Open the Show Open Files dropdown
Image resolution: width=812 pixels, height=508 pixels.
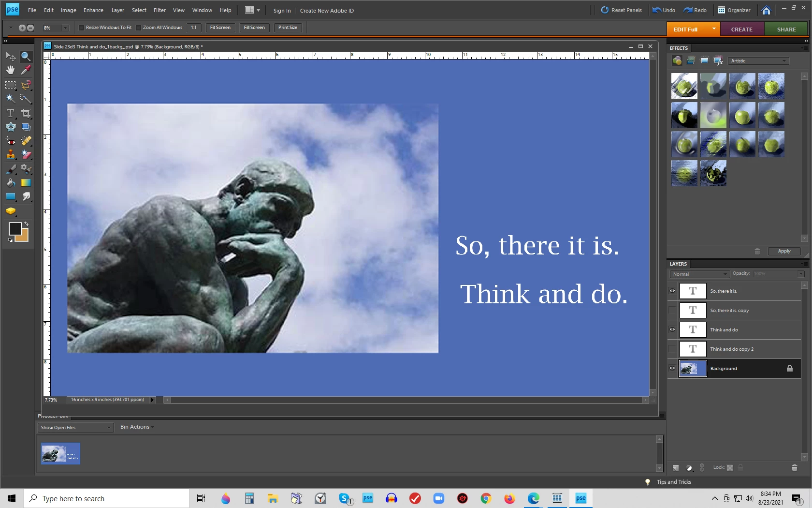pos(75,428)
